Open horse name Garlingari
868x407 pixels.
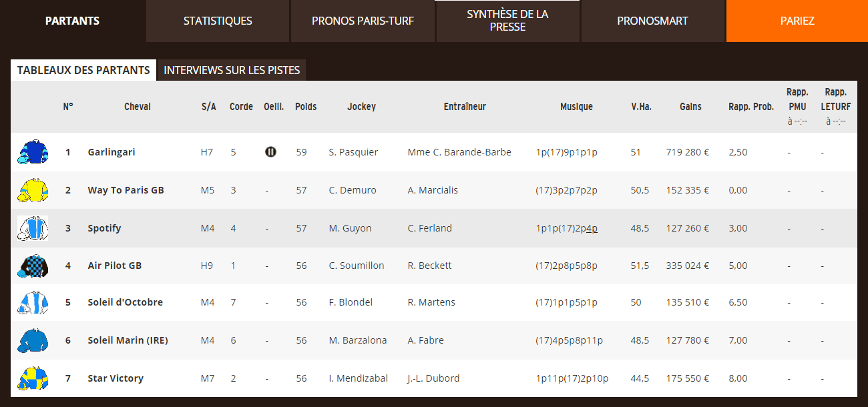(x=112, y=152)
